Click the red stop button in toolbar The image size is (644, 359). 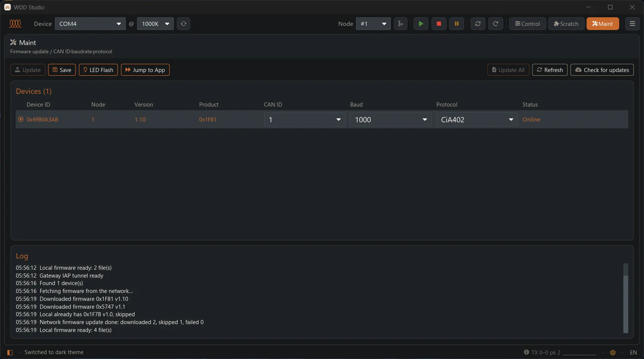pyautogui.click(x=439, y=24)
